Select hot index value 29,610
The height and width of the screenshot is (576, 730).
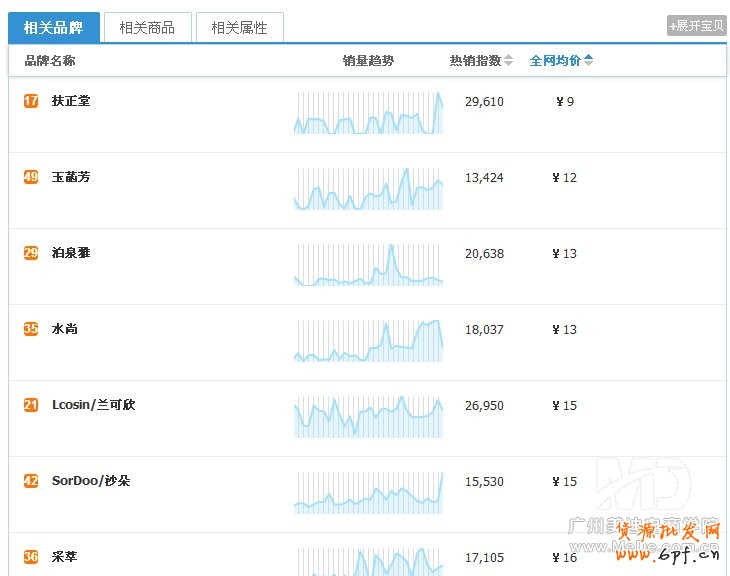484,102
